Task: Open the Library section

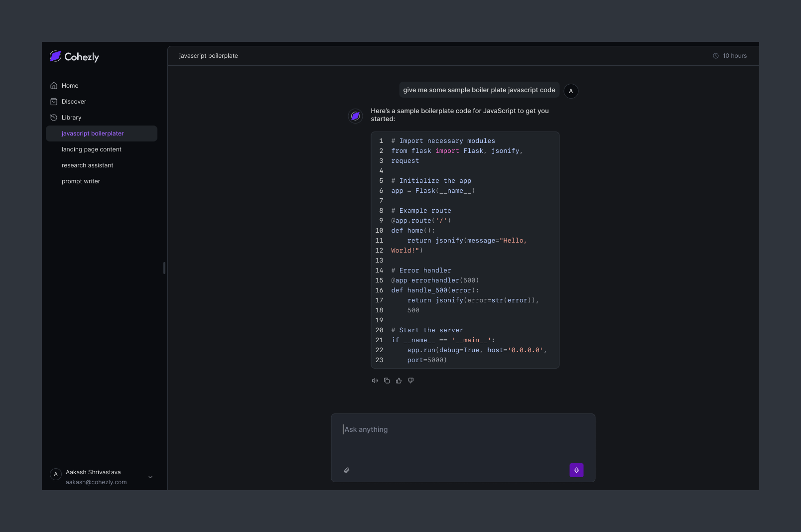Action: (x=71, y=118)
